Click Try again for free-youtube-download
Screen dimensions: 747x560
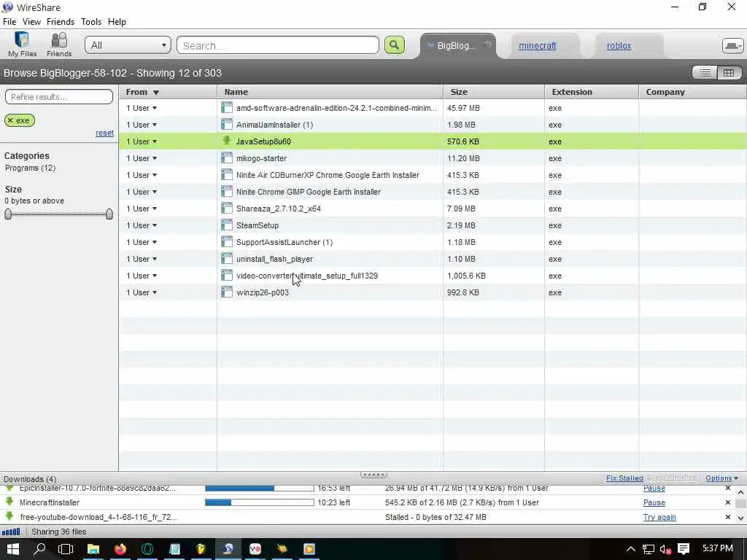click(659, 517)
